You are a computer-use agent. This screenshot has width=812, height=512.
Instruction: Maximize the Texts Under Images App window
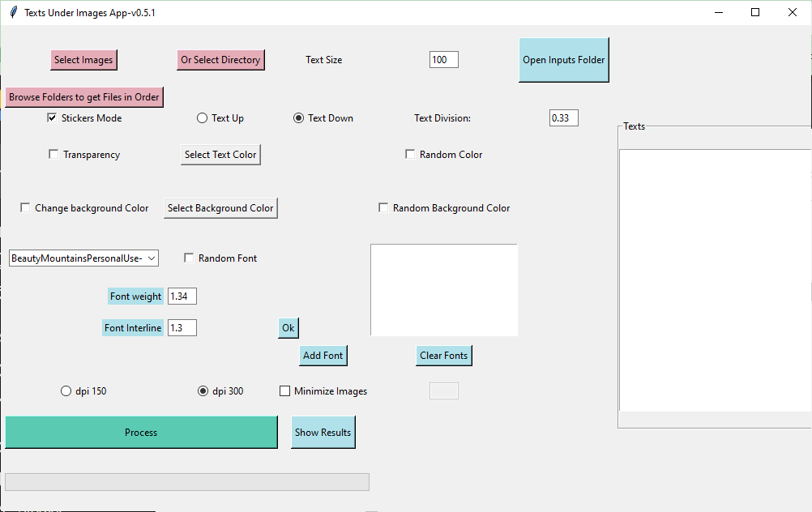click(755, 12)
